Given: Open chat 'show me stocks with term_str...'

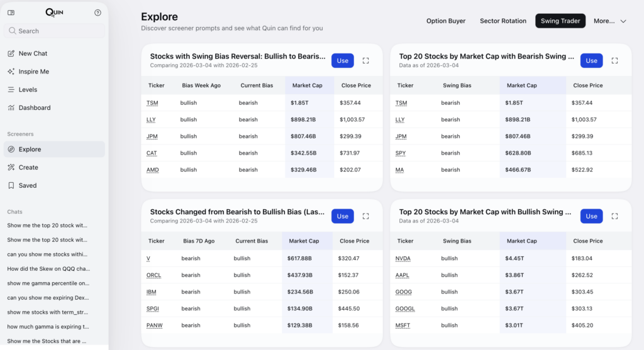Looking at the screenshot, I should pyautogui.click(x=48, y=312).
